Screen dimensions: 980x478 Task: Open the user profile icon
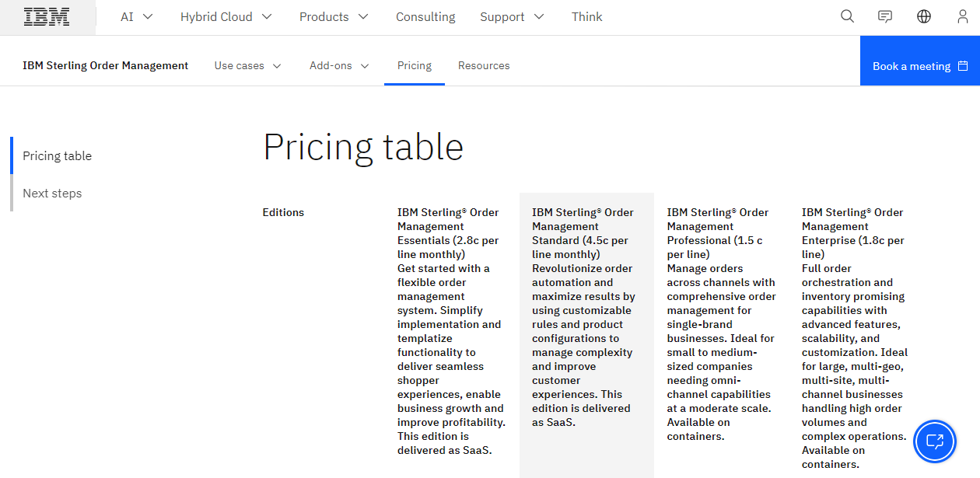[x=963, y=16]
